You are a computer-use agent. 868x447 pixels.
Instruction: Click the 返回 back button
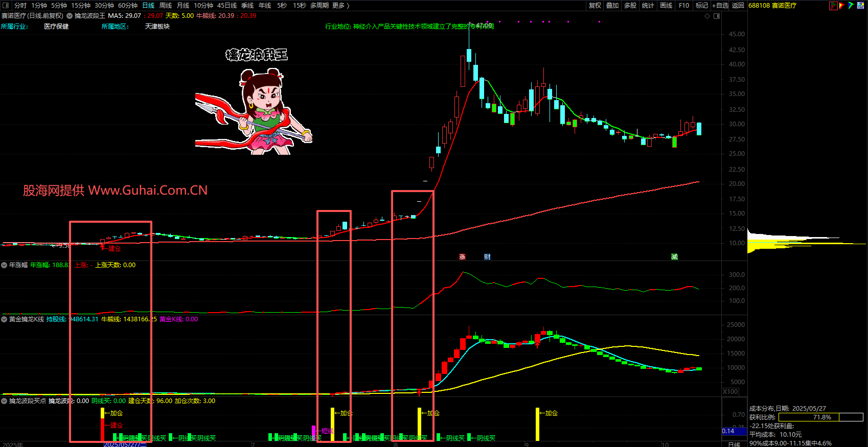coord(738,6)
